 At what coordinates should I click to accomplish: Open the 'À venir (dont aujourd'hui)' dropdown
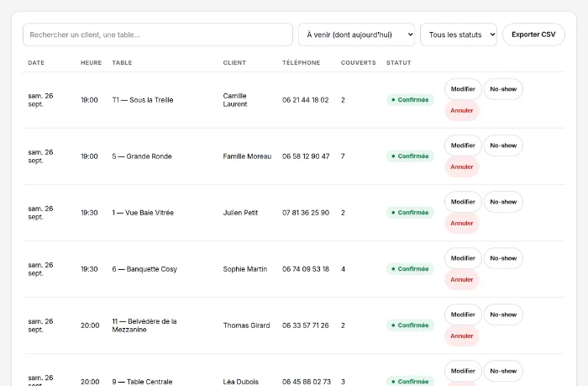click(x=356, y=34)
